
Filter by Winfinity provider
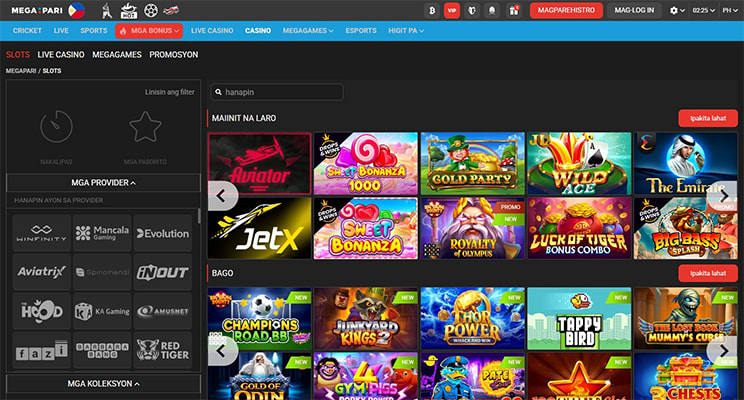tap(42, 233)
